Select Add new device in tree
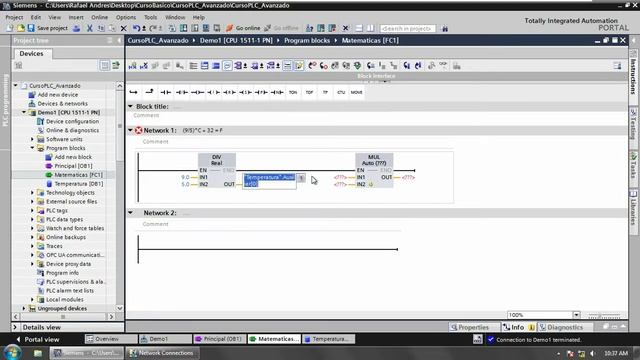The image size is (640, 360). click(x=58, y=95)
